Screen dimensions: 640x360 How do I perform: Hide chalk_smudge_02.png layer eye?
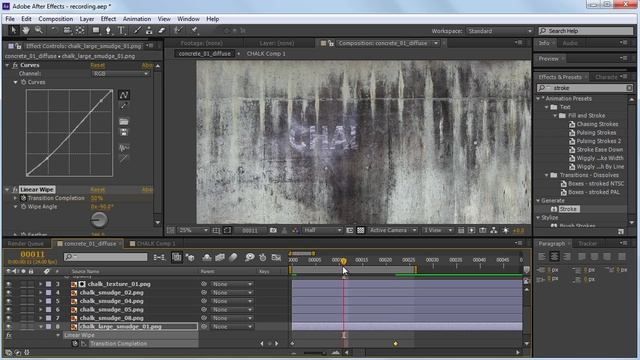(x=9, y=293)
